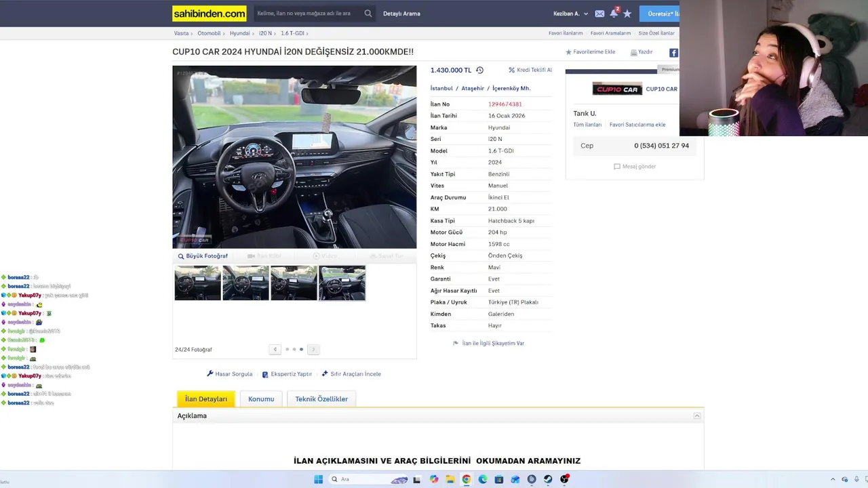The width and height of the screenshot is (868, 488).
Task: Click the taskbar Ara search box
Action: click(x=368, y=479)
